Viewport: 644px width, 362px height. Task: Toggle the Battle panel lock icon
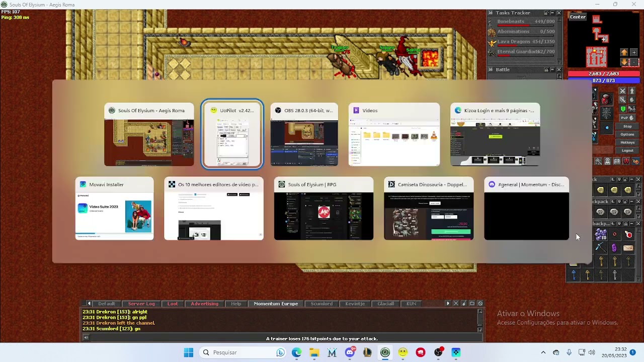coord(546,69)
